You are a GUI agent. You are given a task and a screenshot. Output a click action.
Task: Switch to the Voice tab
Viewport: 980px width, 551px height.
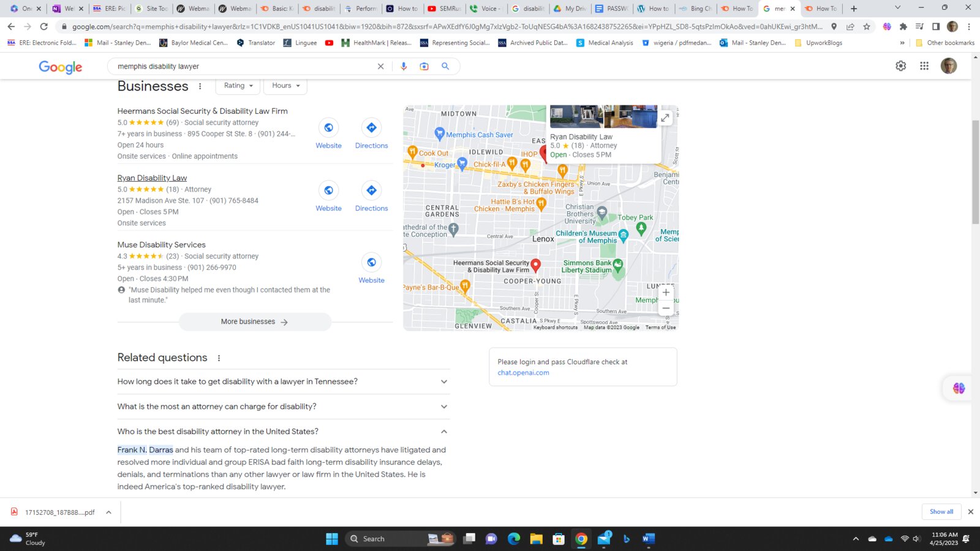click(486, 9)
